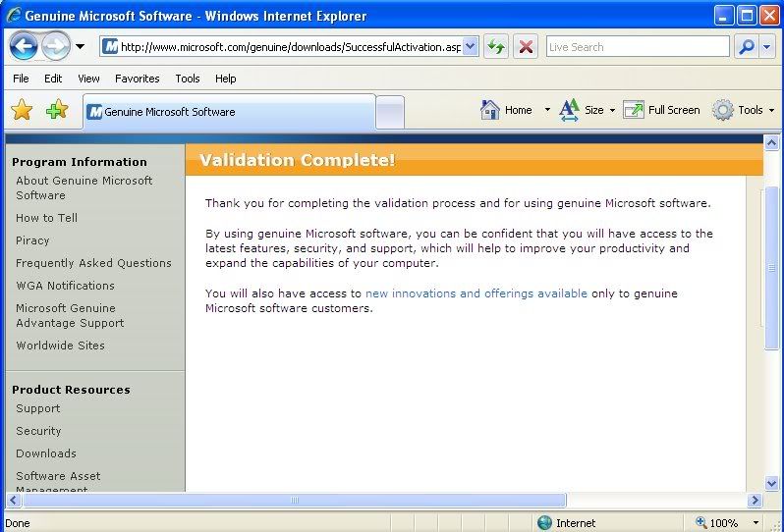Open the Downloads sidebar link
The width and height of the screenshot is (784, 532).
[x=46, y=453]
